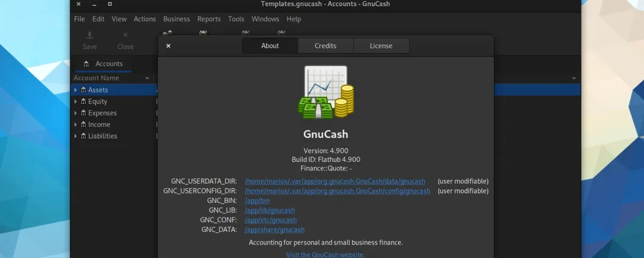This screenshot has width=644, height=258.
Task: Minimize the GnuCash main window
Action: point(94,4)
